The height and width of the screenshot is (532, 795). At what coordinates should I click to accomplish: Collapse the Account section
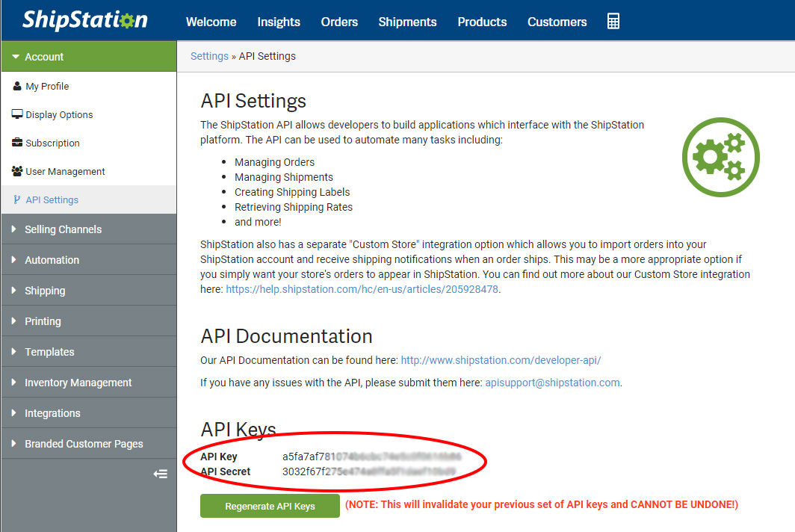(89, 56)
